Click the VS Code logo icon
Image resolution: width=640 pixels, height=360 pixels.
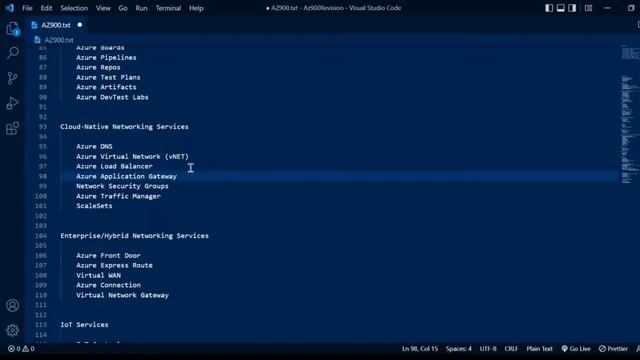pyautogui.click(x=9, y=8)
